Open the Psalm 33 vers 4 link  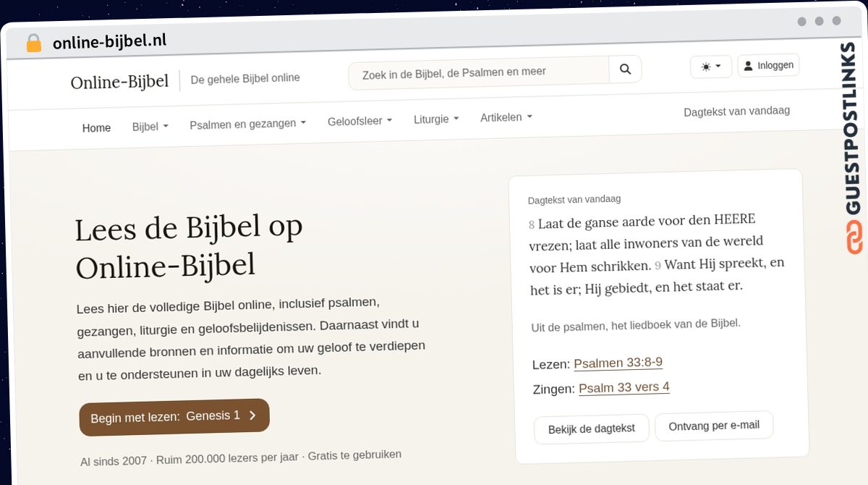point(624,387)
